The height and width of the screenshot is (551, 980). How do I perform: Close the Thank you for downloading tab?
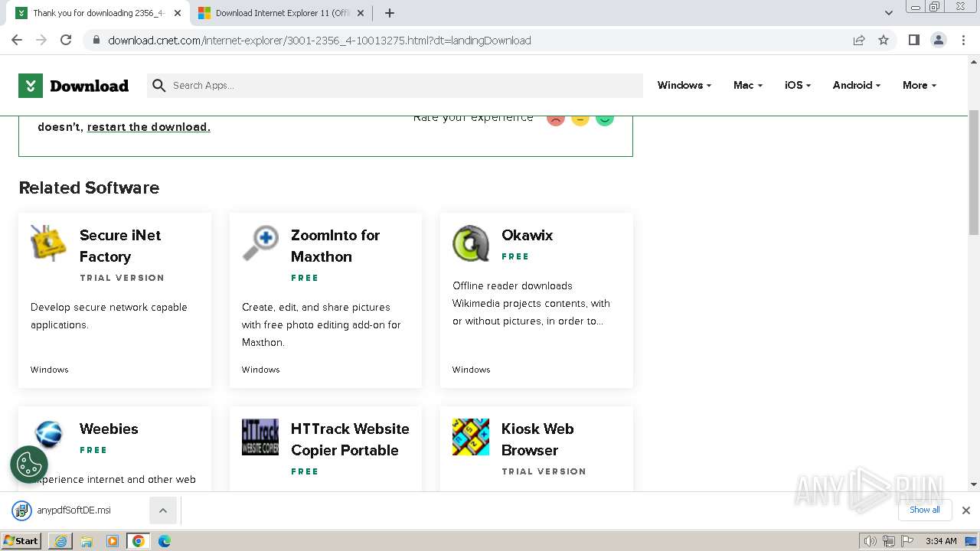(178, 13)
